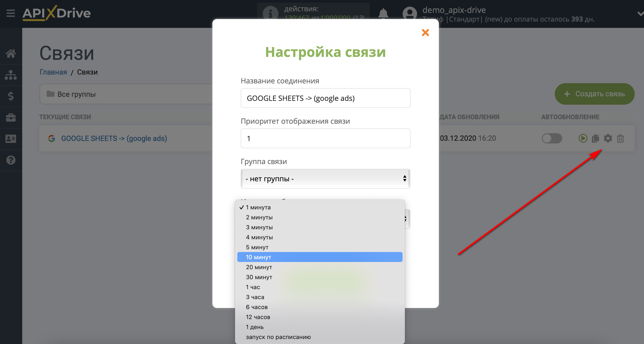Click the demo_apix-drive username
The height and width of the screenshot is (344, 644).
coord(454,10)
